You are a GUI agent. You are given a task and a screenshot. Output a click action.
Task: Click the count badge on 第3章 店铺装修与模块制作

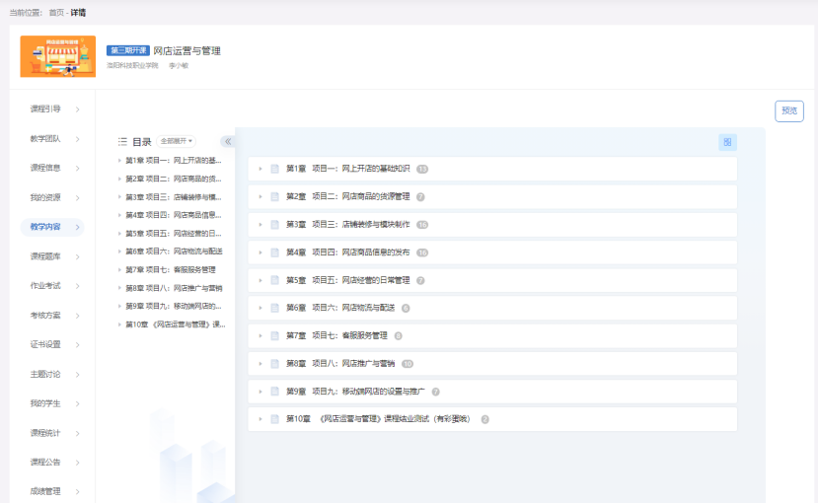click(422, 225)
